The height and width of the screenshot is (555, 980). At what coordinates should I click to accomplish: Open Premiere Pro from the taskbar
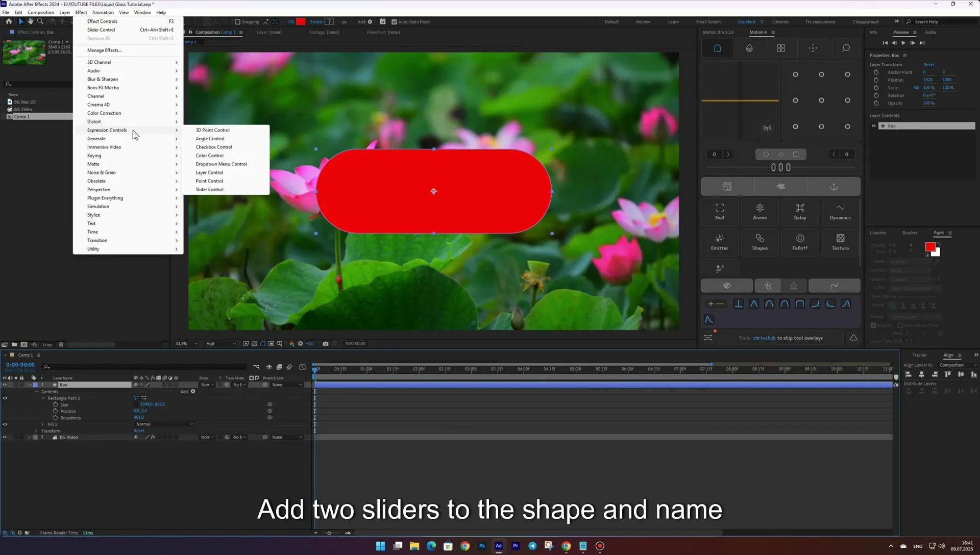tap(516, 546)
